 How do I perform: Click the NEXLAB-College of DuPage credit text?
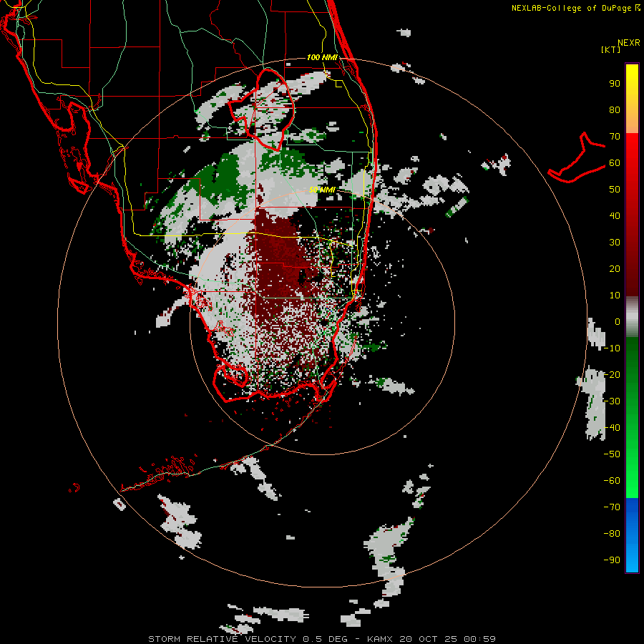tap(576, 8)
